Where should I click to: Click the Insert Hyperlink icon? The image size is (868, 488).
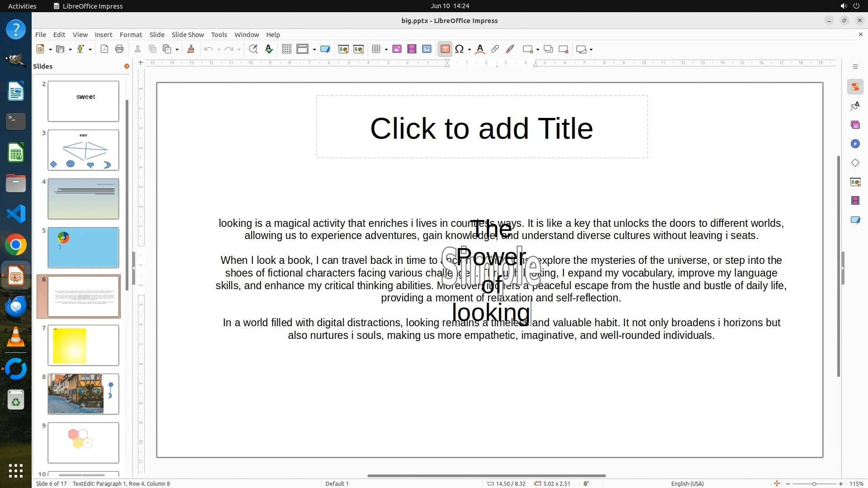click(495, 49)
